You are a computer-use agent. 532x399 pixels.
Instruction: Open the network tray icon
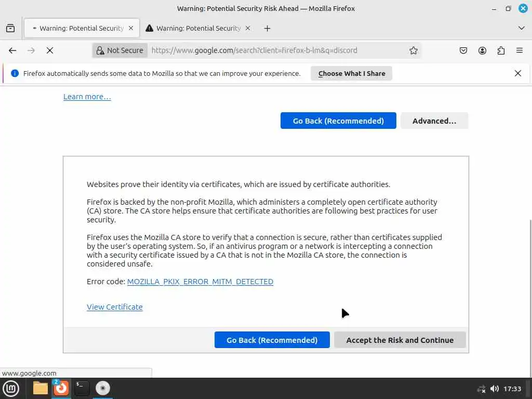[481, 389]
